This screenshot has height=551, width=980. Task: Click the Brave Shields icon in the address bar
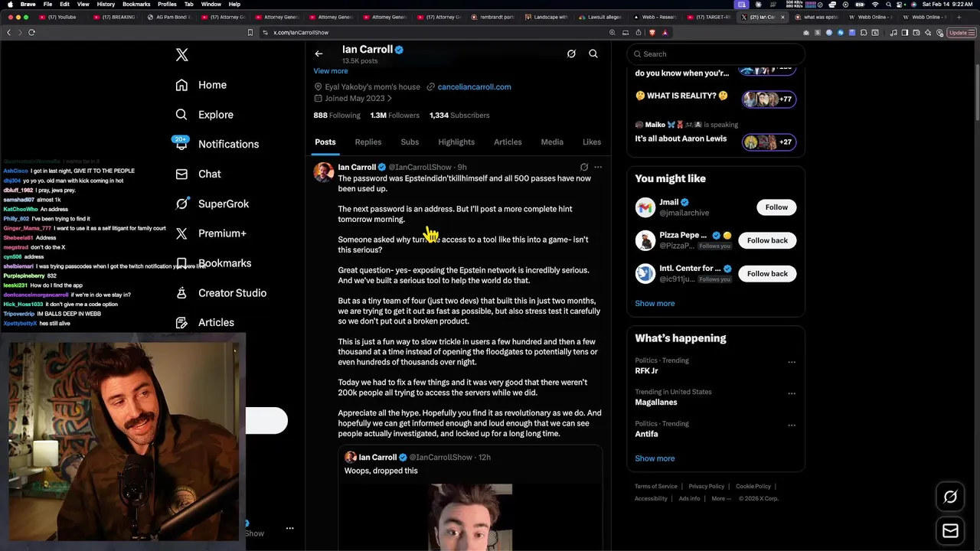[x=652, y=32]
